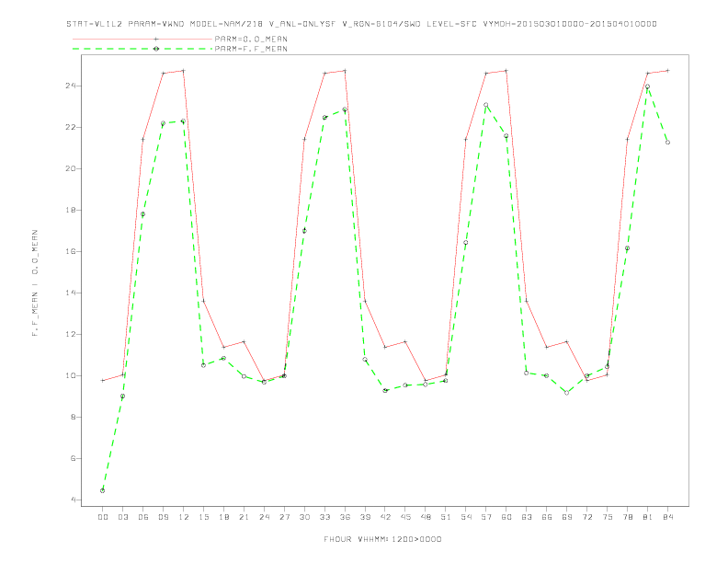Click x-axis tick label 63
The height and width of the screenshot is (563, 728).
click(527, 517)
